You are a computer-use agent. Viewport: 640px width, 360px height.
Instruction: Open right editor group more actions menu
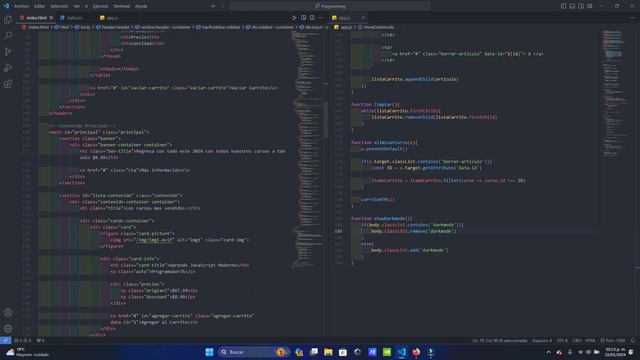tap(632, 18)
